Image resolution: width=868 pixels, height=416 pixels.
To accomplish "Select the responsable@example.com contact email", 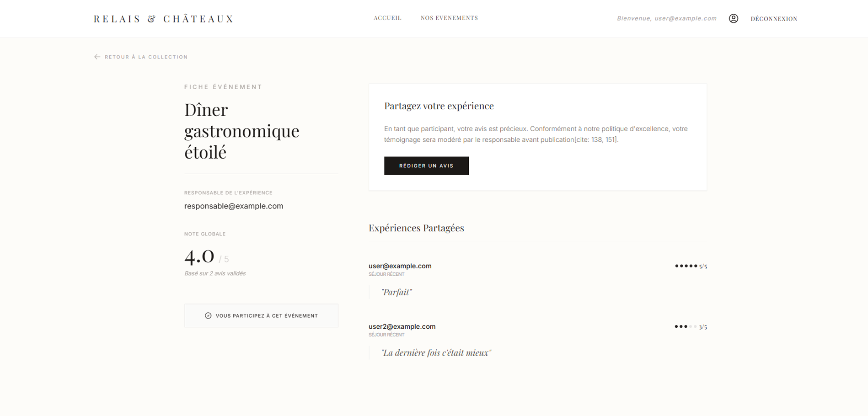I will [x=234, y=206].
